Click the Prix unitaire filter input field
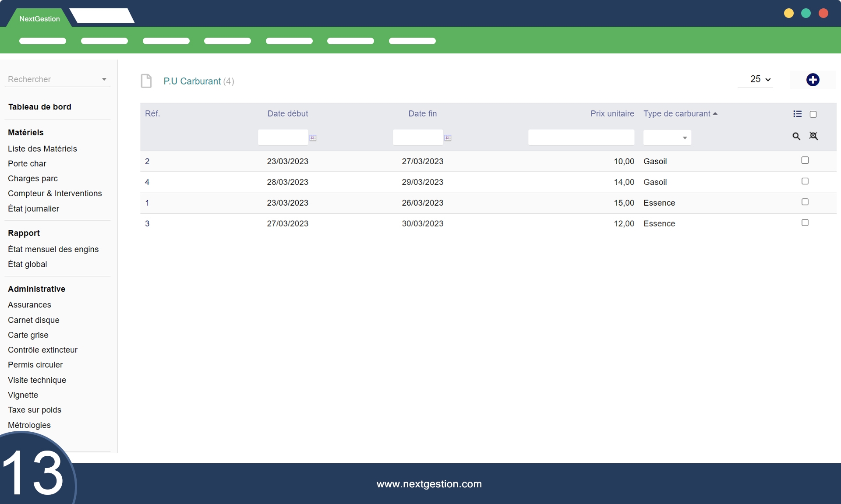The image size is (841, 504). [x=581, y=137]
